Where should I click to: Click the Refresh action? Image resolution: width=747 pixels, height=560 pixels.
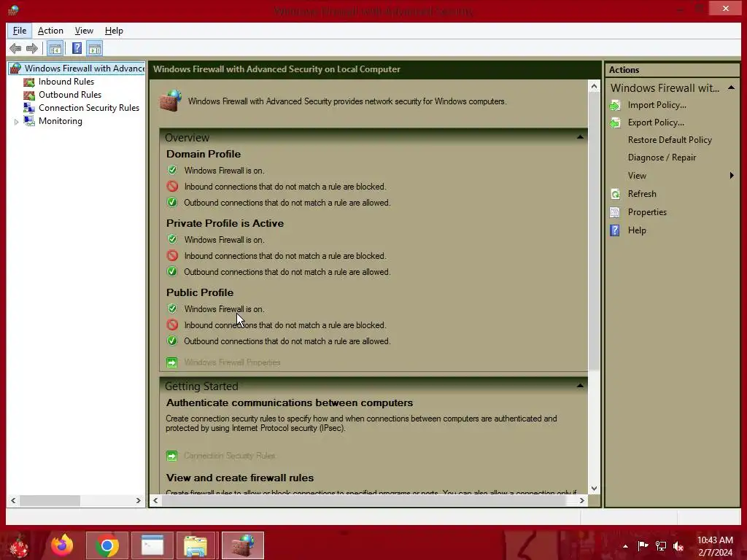point(642,194)
